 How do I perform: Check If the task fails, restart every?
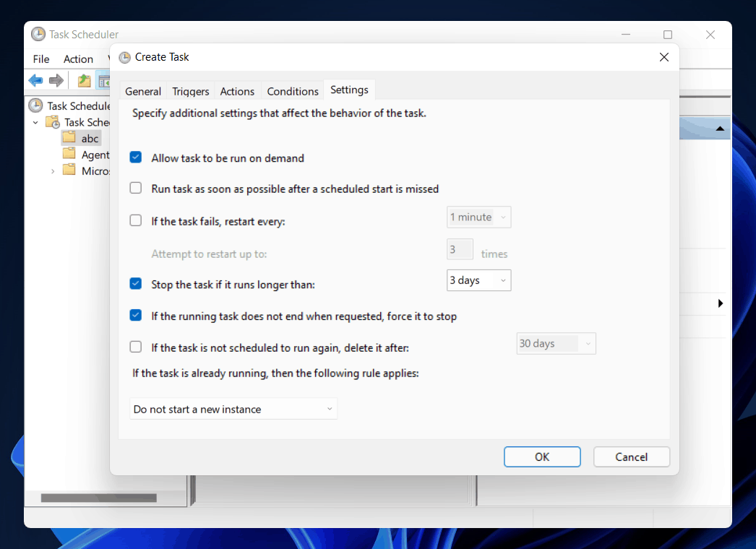tap(135, 220)
